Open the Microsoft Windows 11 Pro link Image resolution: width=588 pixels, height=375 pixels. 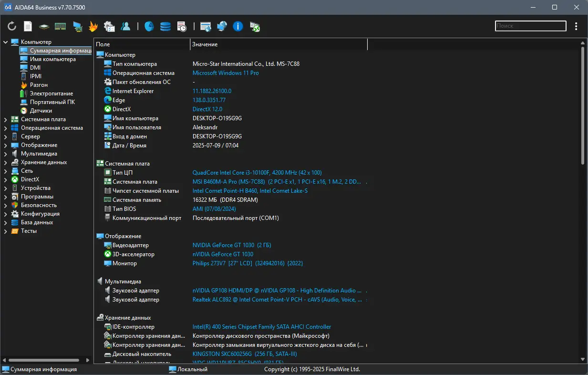(x=226, y=73)
